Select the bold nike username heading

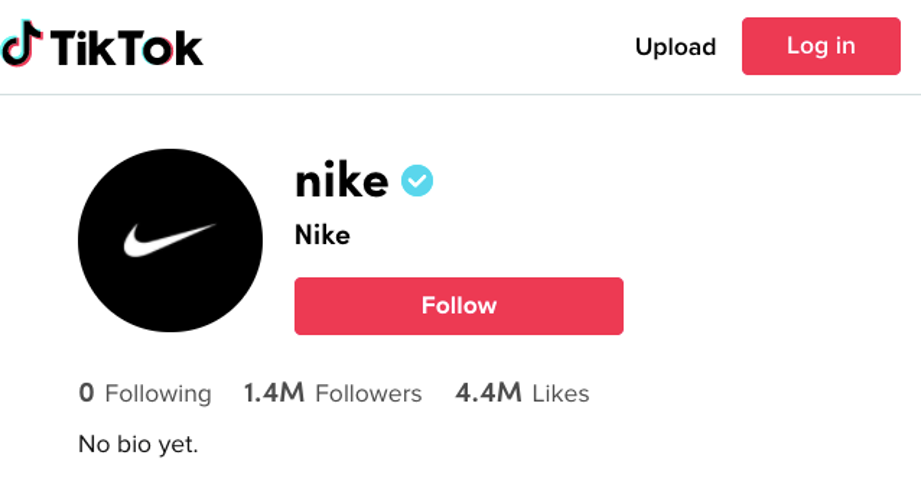point(341,181)
